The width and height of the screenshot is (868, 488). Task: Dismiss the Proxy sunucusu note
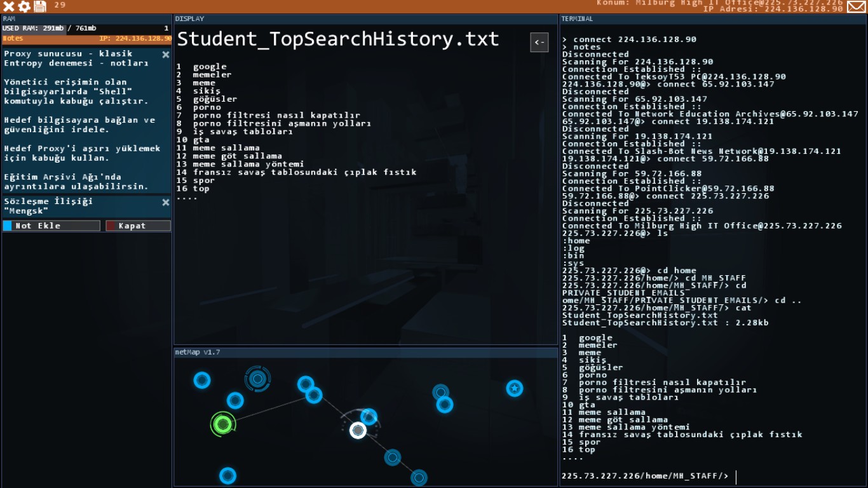click(x=166, y=55)
